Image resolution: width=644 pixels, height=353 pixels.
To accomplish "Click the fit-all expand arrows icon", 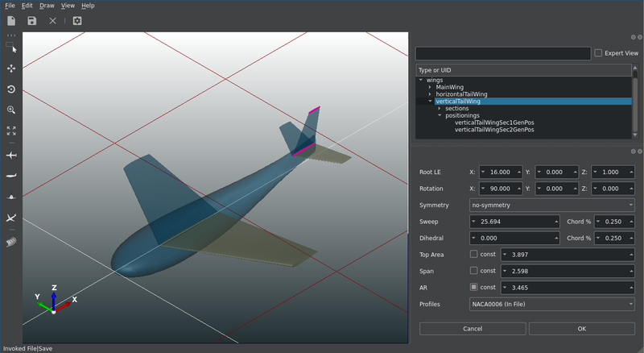I will (11, 130).
